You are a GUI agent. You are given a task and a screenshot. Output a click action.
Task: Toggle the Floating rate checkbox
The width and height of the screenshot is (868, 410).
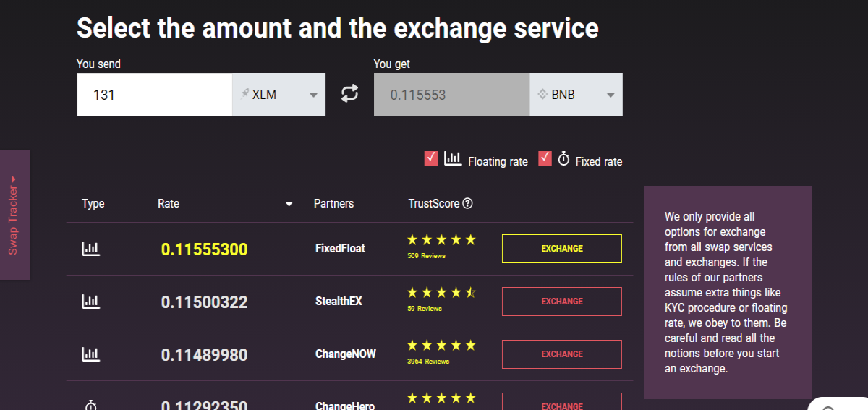[x=431, y=158]
